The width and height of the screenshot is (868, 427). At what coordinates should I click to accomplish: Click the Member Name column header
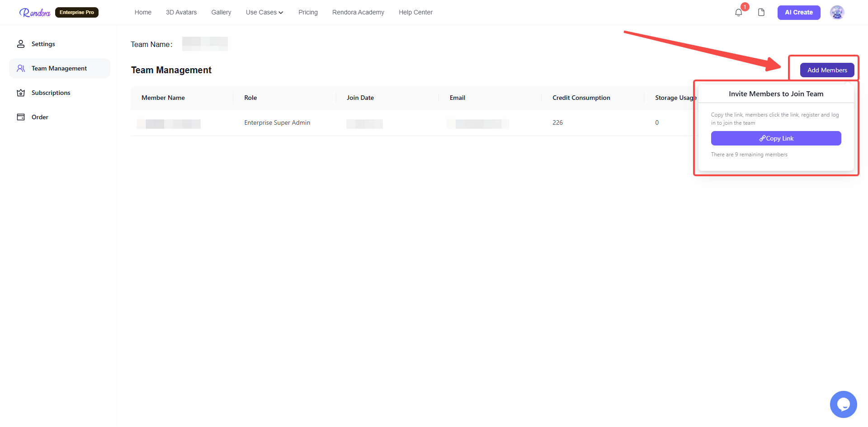[x=163, y=98]
